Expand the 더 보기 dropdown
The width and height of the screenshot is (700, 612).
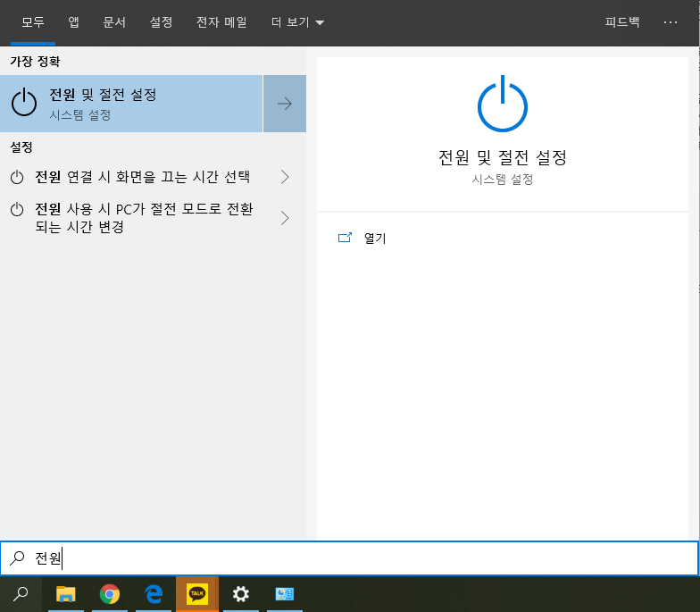[x=298, y=22]
